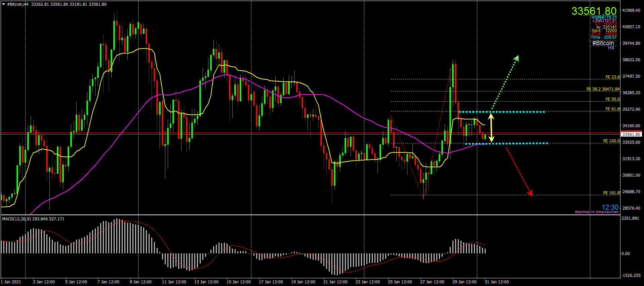Image resolution: width=644 pixels, height=286 pixels.
Task: Click the Low 33181.81 info line
Action: pyautogui.click(x=605, y=21)
